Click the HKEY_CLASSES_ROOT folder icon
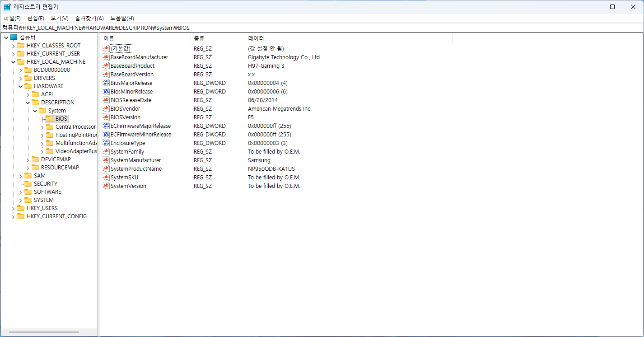Screen dimensions: 644x337 tap(21, 46)
